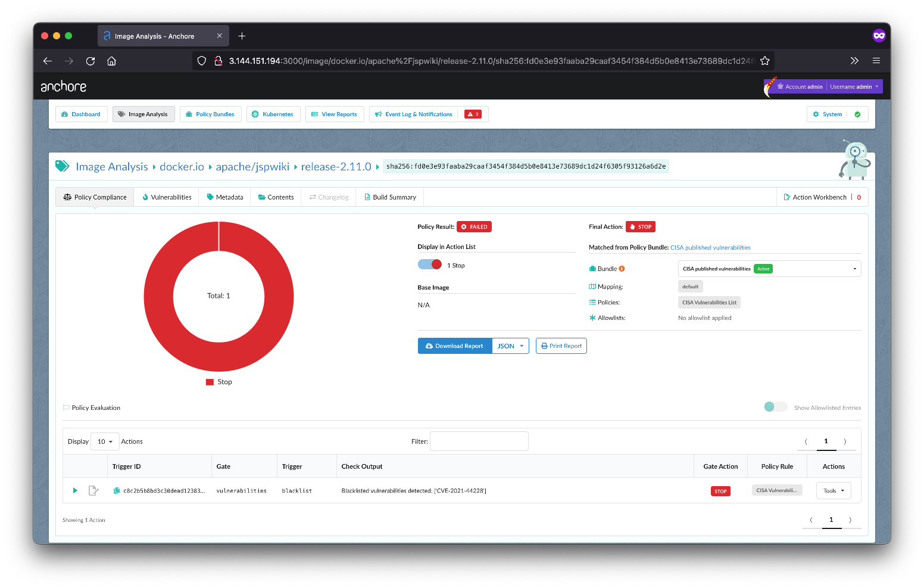Toggle the 1 Stop action list switch
The height and width of the screenshot is (588, 924).
[430, 265]
